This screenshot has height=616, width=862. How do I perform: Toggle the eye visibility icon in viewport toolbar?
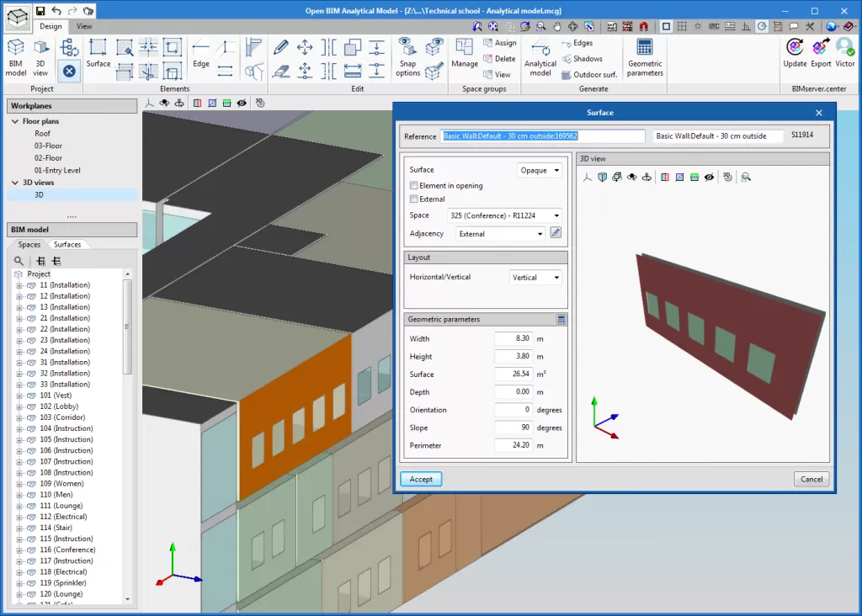[x=242, y=103]
